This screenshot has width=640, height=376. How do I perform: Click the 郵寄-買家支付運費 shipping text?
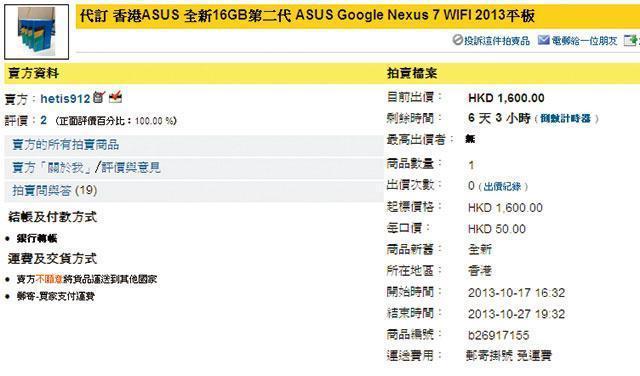(56, 296)
